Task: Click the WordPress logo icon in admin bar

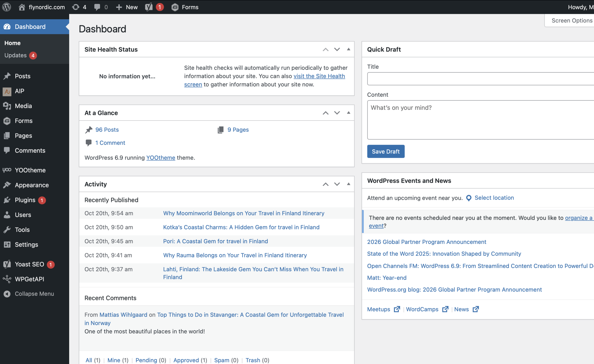Action: (x=7, y=7)
